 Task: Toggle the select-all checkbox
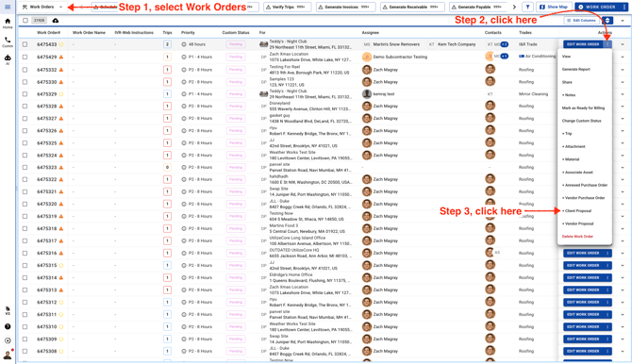click(x=25, y=21)
